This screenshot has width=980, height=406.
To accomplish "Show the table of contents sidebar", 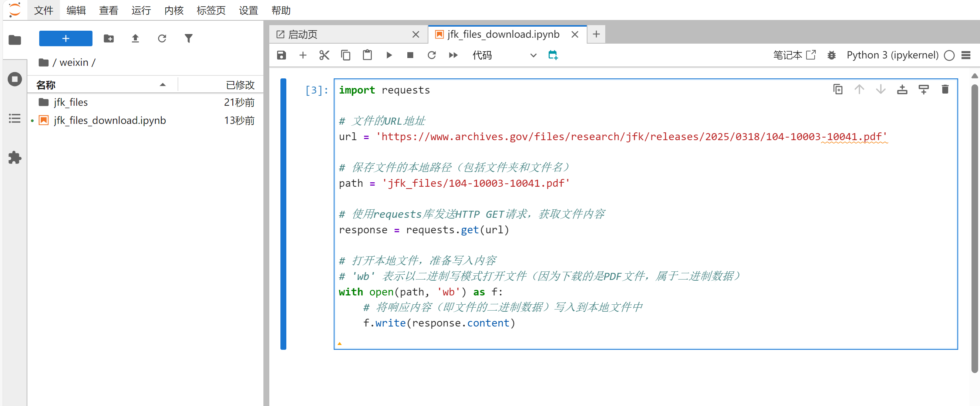I will [x=14, y=118].
